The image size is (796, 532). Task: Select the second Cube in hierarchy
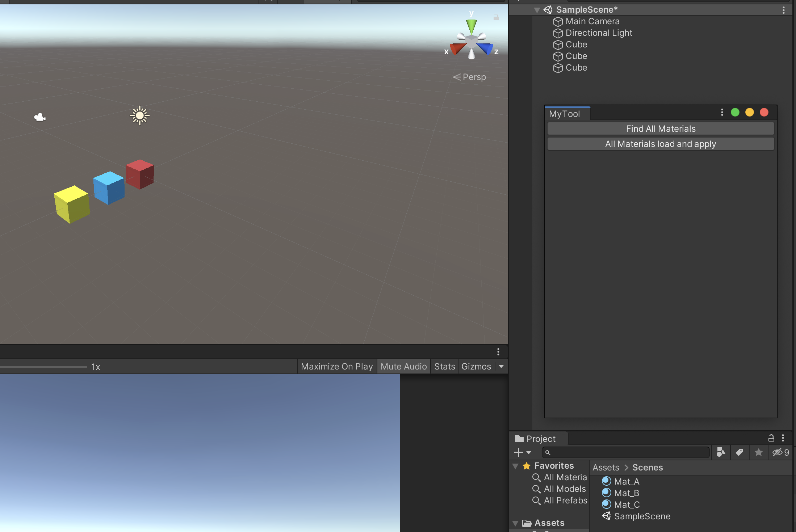[576, 56]
